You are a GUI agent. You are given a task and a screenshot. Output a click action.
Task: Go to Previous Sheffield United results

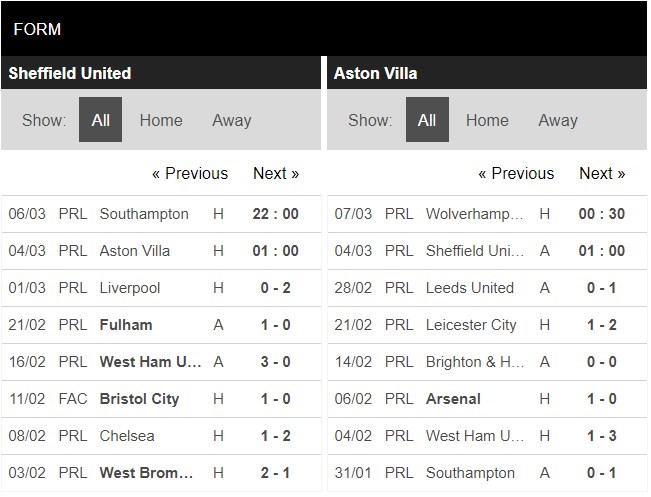tap(190, 173)
